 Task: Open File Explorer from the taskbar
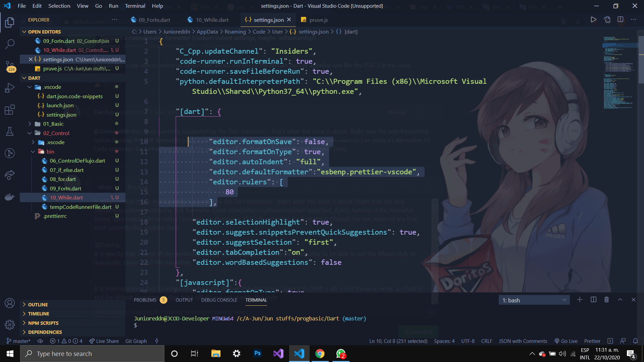point(216,354)
